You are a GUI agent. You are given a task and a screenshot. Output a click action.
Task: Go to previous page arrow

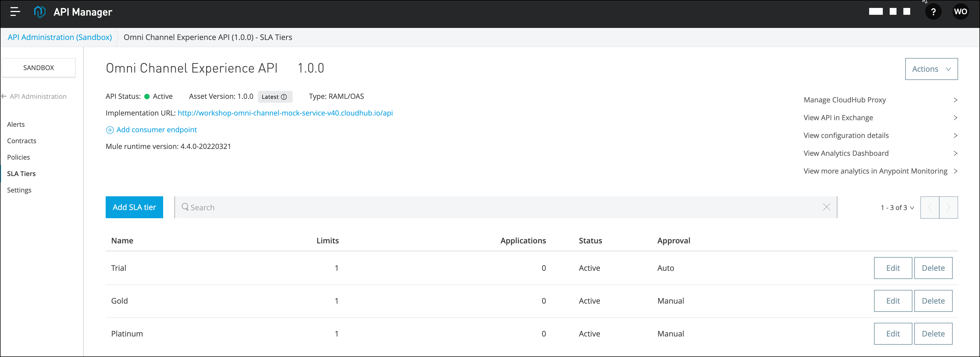click(930, 208)
